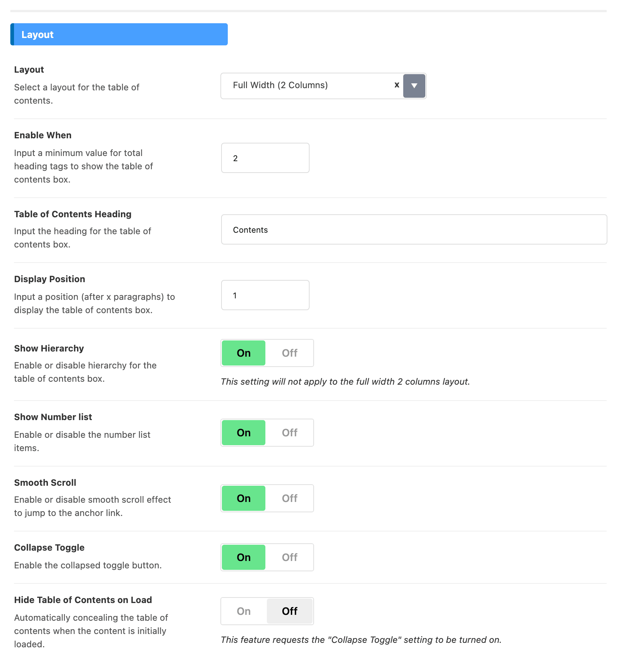Click the 'Show Number list' setting label

(53, 417)
